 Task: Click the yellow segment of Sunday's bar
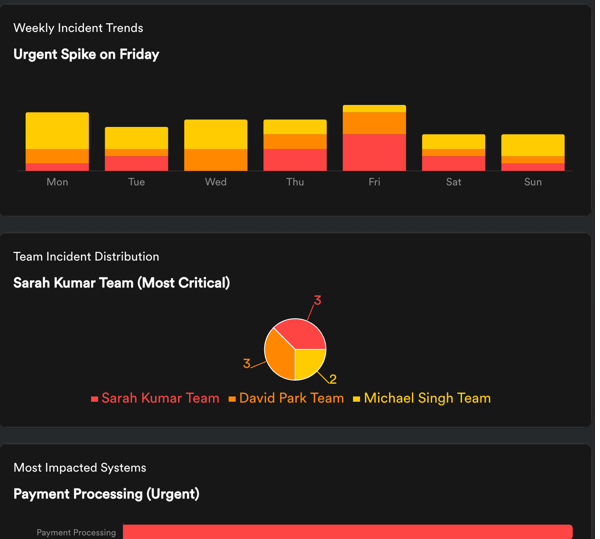coord(533,145)
